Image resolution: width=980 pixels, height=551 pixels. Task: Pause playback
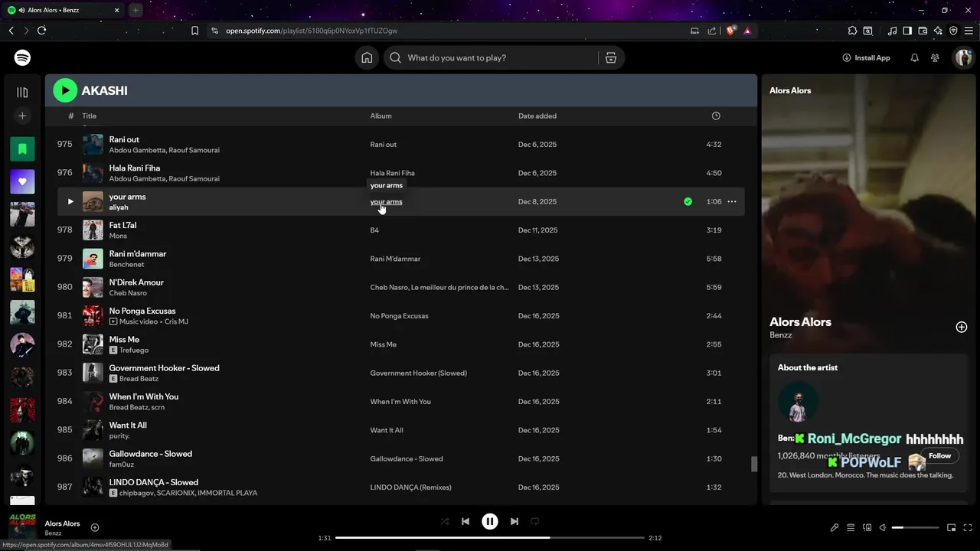pos(490,521)
